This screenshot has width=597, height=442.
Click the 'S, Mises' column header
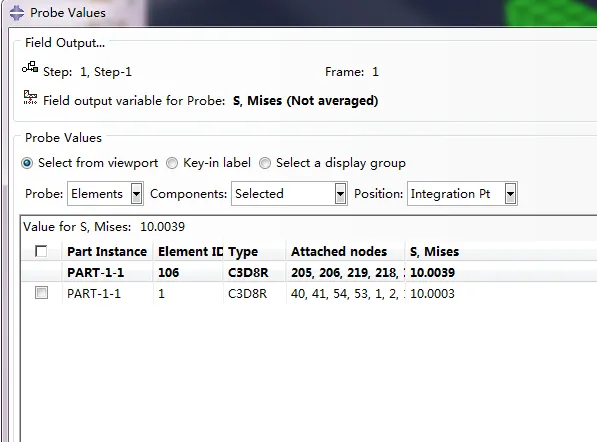(x=434, y=252)
